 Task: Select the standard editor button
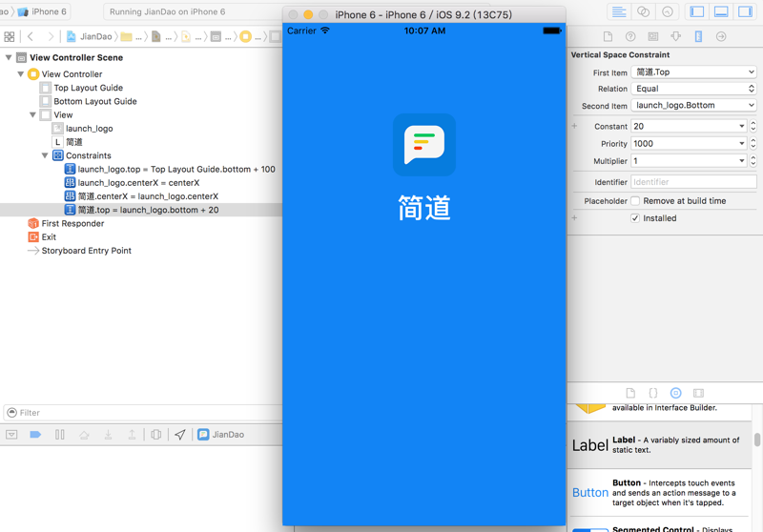(619, 11)
